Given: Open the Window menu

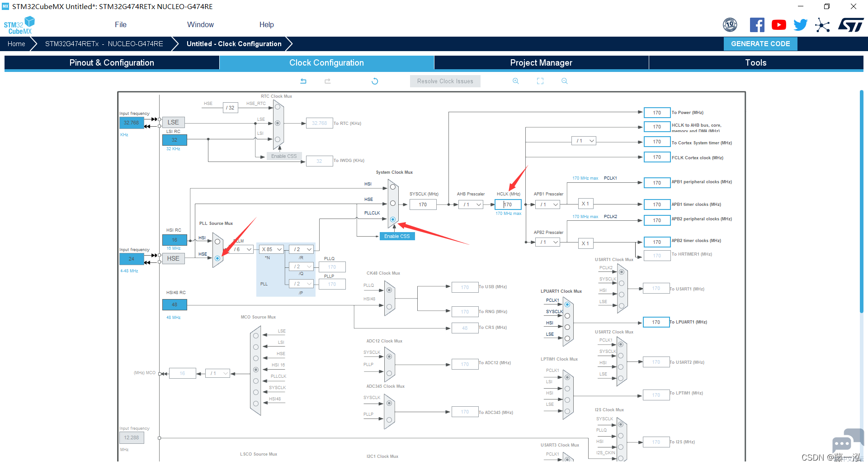Looking at the screenshot, I should 200,25.
